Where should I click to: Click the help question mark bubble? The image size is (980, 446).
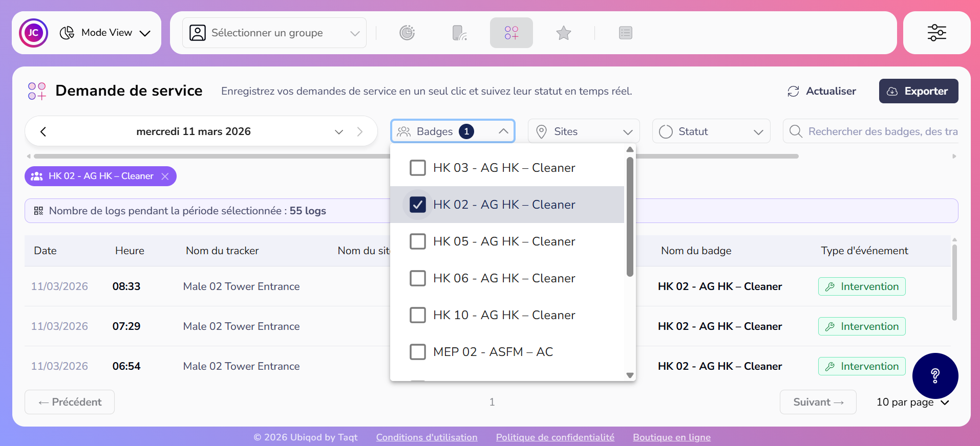coord(934,376)
